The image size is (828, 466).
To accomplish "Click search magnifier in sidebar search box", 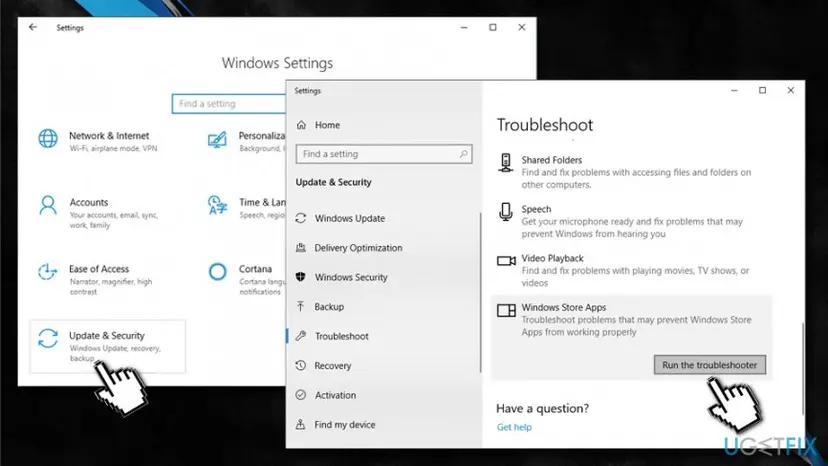I will click(x=463, y=154).
